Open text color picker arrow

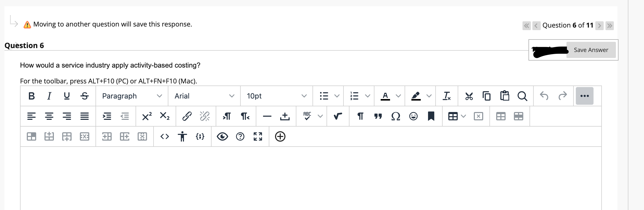pos(398,96)
